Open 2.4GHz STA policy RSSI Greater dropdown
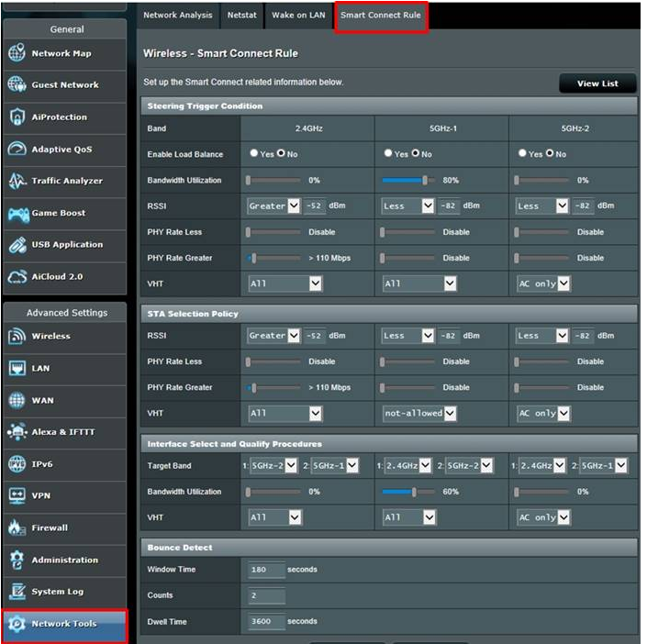This screenshot has width=647, height=644. click(273, 336)
